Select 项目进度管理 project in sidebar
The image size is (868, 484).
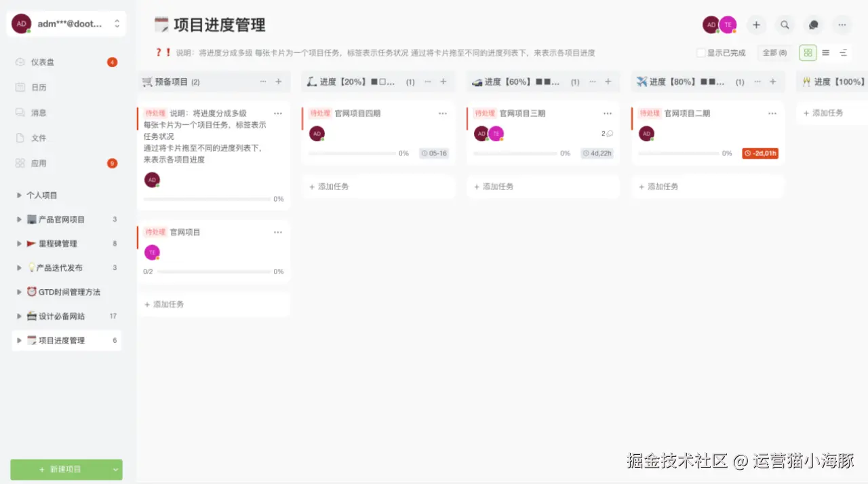tap(66, 340)
